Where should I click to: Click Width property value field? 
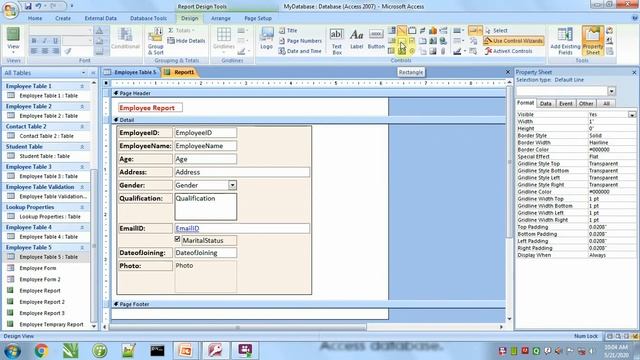pyautogui.click(x=611, y=122)
